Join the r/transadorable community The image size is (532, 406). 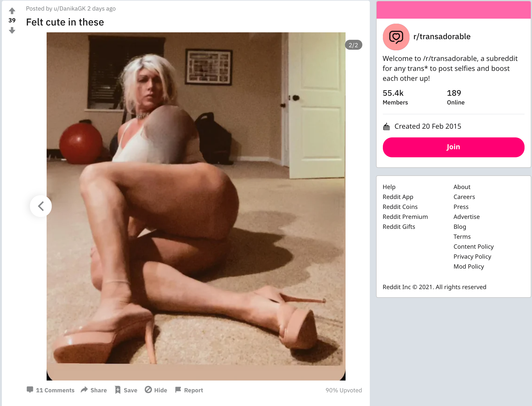click(453, 147)
